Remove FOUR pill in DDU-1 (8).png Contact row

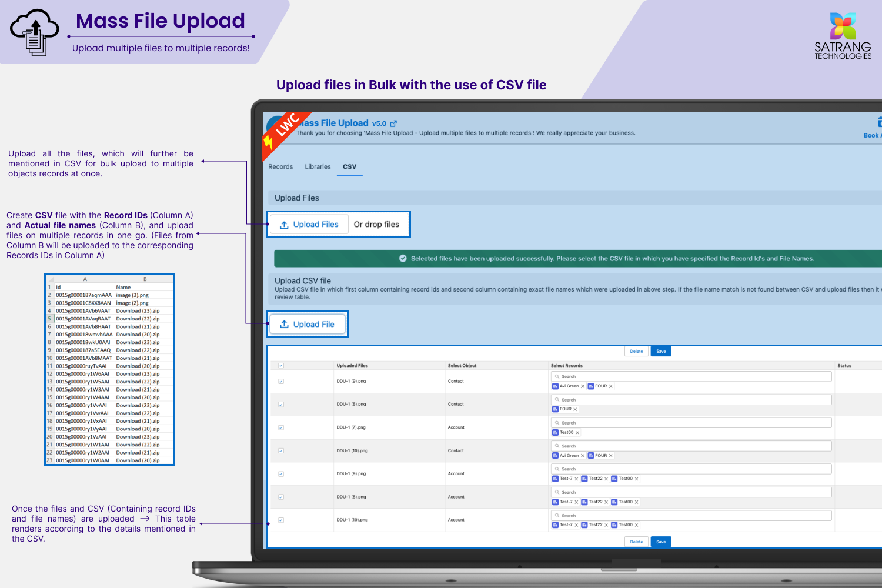[575, 409]
